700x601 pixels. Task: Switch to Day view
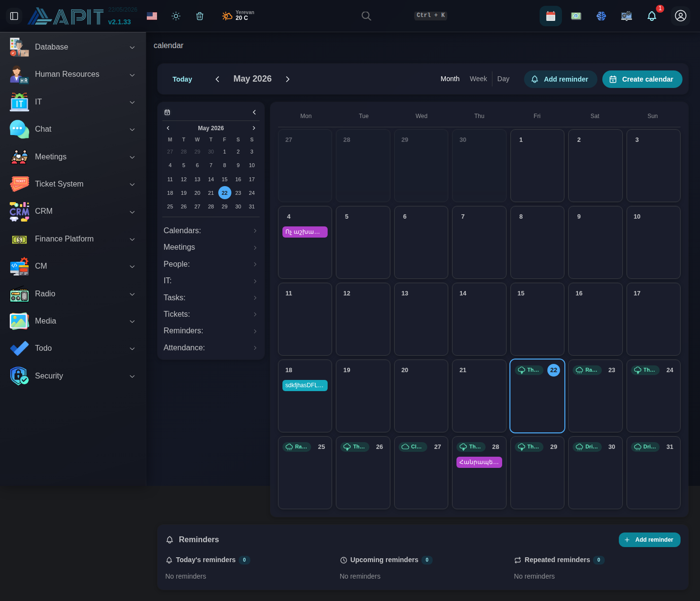pos(503,79)
